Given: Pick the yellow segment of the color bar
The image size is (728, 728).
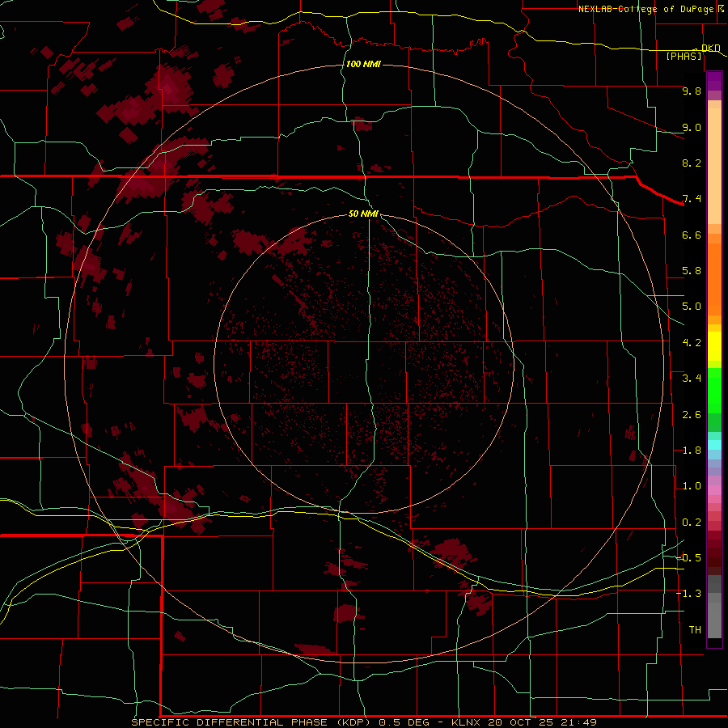Looking at the screenshot, I should pyautogui.click(x=714, y=346).
